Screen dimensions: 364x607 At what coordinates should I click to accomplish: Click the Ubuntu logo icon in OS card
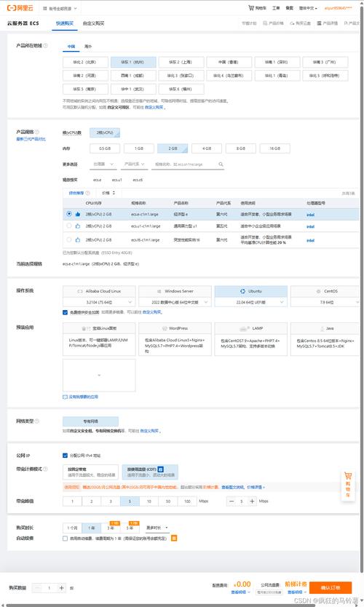242,291
